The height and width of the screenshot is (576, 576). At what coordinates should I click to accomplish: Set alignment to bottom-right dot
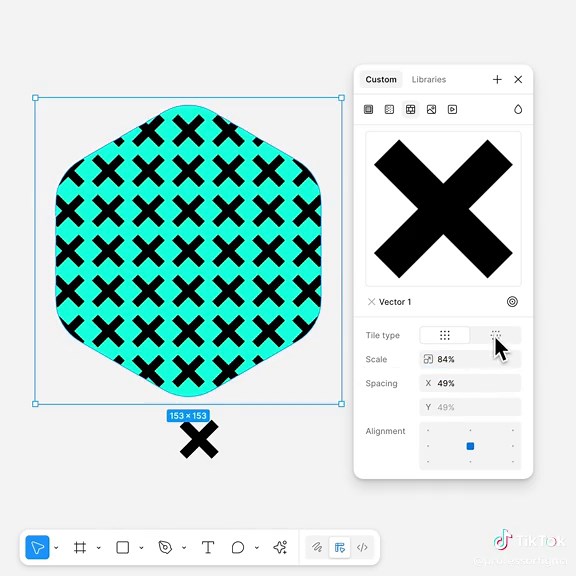(x=512, y=461)
